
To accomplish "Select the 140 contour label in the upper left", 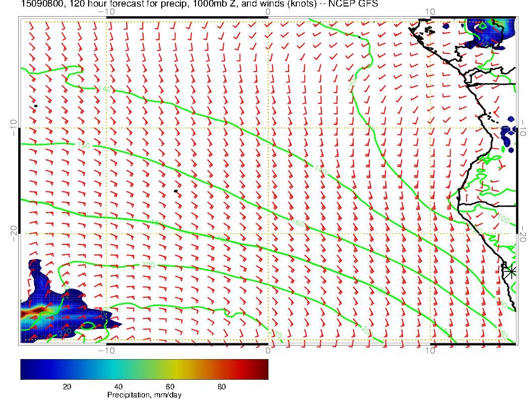I will [x=104, y=89].
